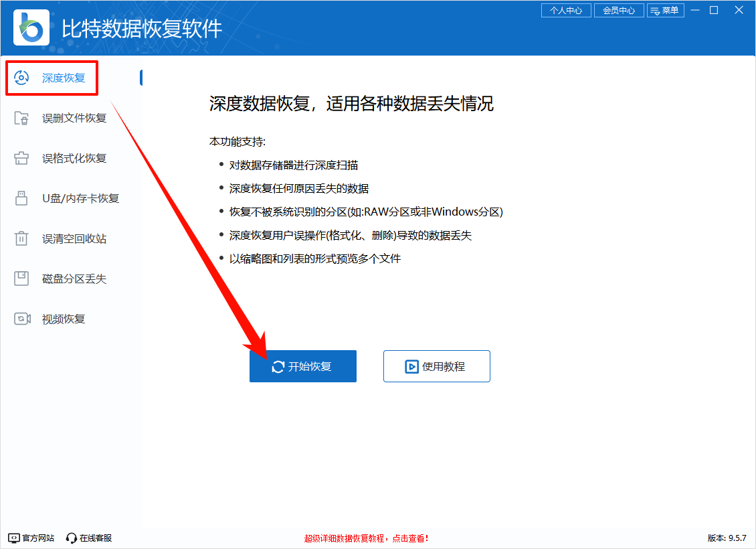Click heading 深度数据恢复，适用各种数据丢失情况
The height and width of the screenshot is (549, 756).
pyautogui.click(x=351, y=104)
